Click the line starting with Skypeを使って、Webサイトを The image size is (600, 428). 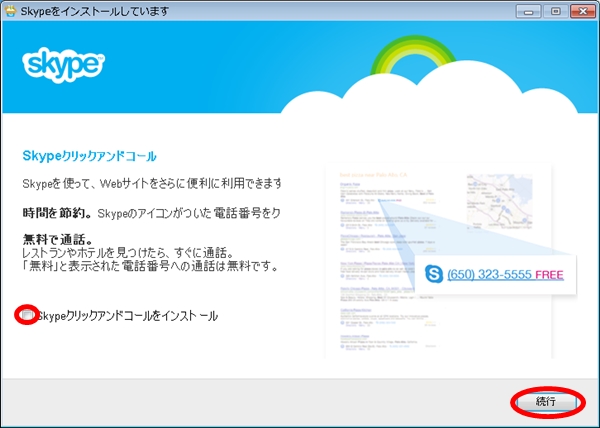(152, 184)
